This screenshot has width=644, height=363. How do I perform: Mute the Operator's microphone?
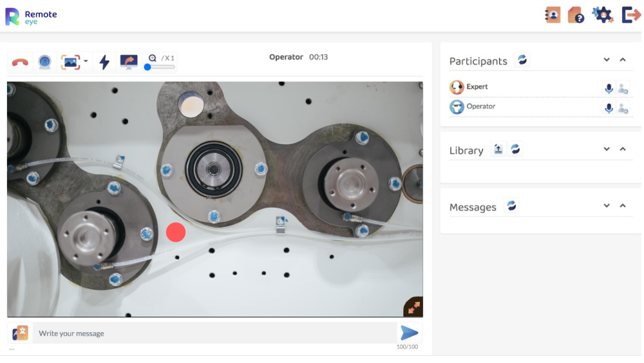click(x=609, y=108)
